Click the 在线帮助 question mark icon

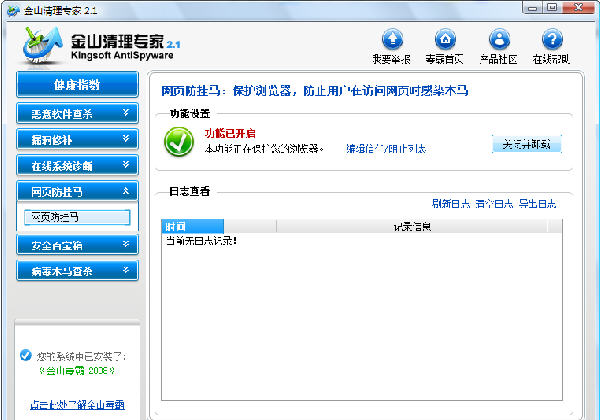click(552, 39)
